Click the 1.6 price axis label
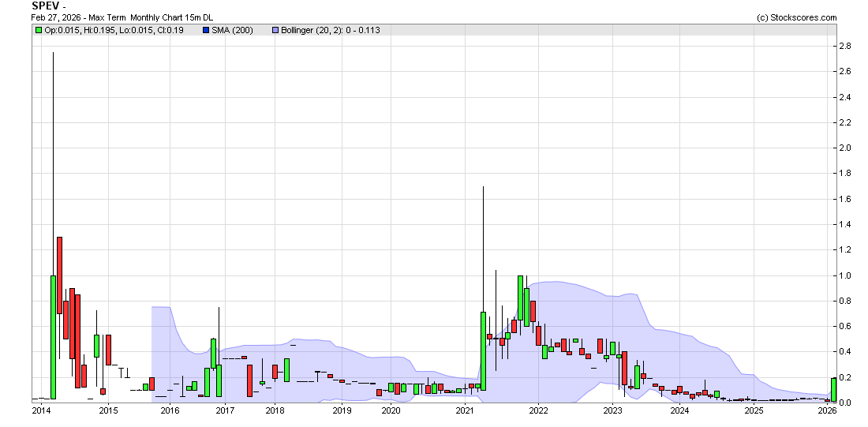This screenshot has width=868, height=427. point(845,200)
